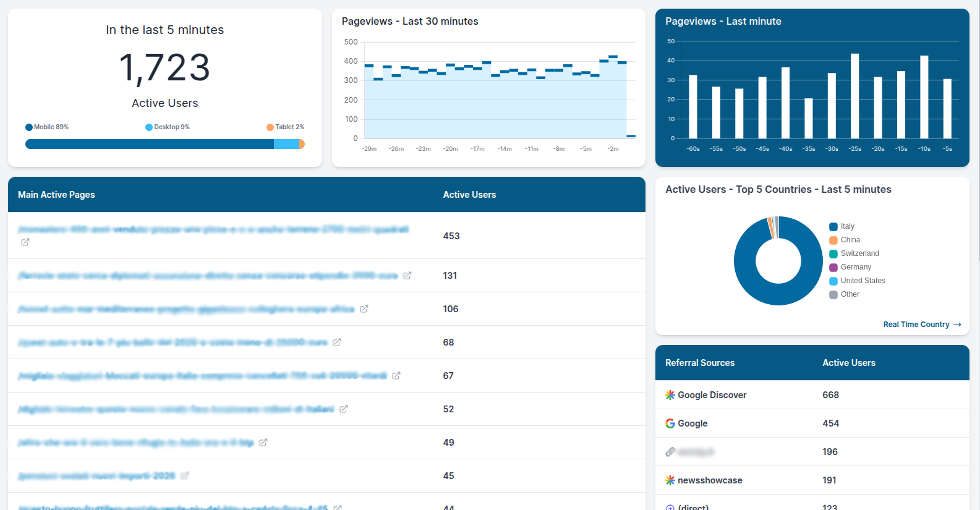Open external link icon in 67-users row
Viewport: 980px width, 510px height.
pyautogui.click(x=396, y=376)
